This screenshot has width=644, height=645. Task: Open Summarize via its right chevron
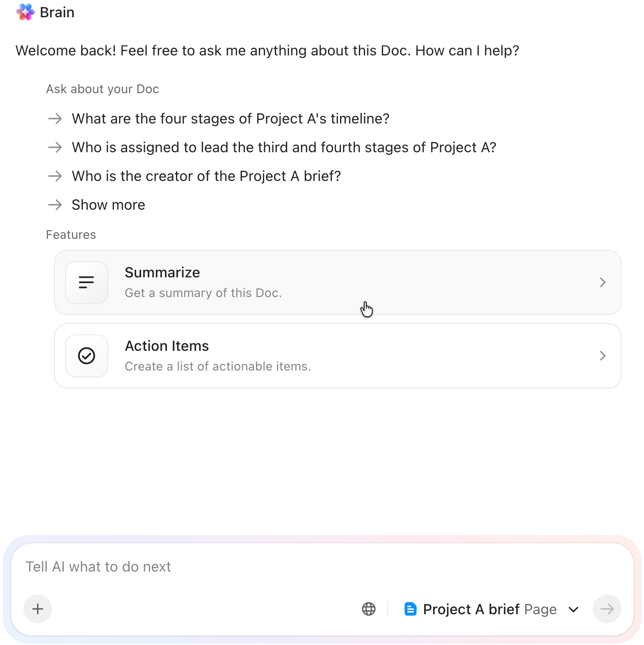[603, 282]
